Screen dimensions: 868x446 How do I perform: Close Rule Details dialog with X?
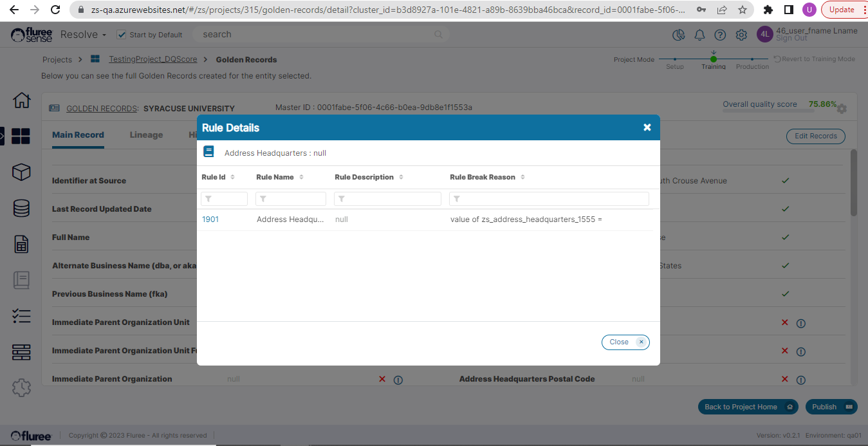(647, 127)
